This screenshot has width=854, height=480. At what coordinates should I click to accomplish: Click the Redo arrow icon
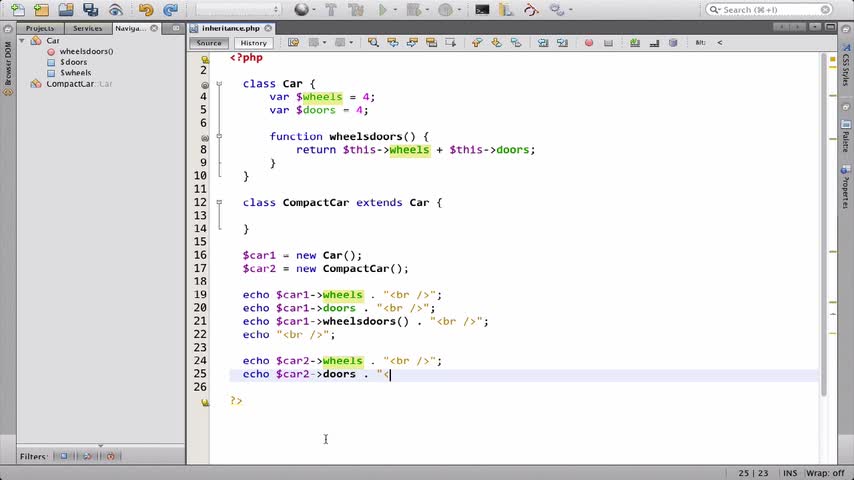tap(170, 10)
